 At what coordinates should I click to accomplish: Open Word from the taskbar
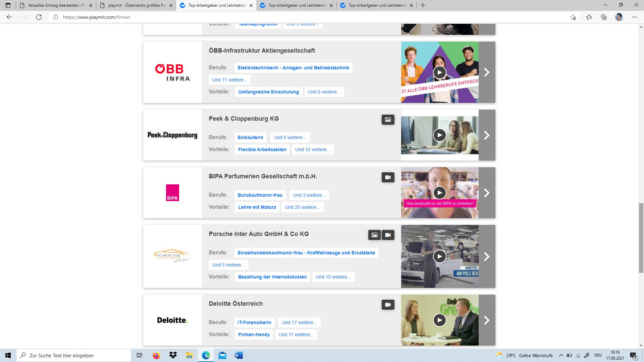point(239,355)
